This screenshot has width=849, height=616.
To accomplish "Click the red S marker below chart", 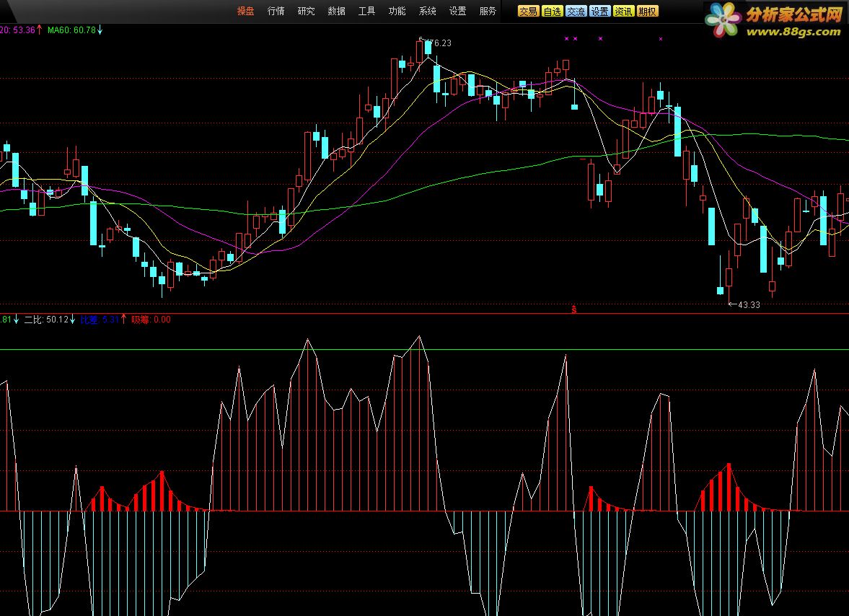I will click(x=574, y=309).
